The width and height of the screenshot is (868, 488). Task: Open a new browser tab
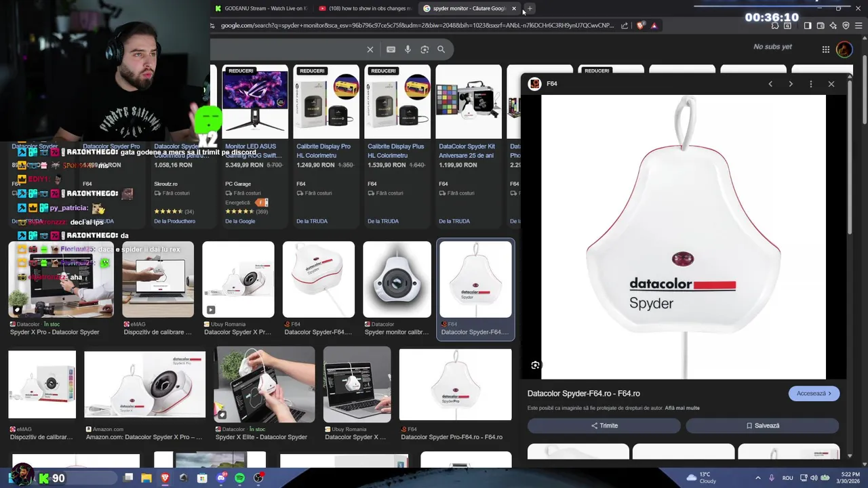coord(530,9)
